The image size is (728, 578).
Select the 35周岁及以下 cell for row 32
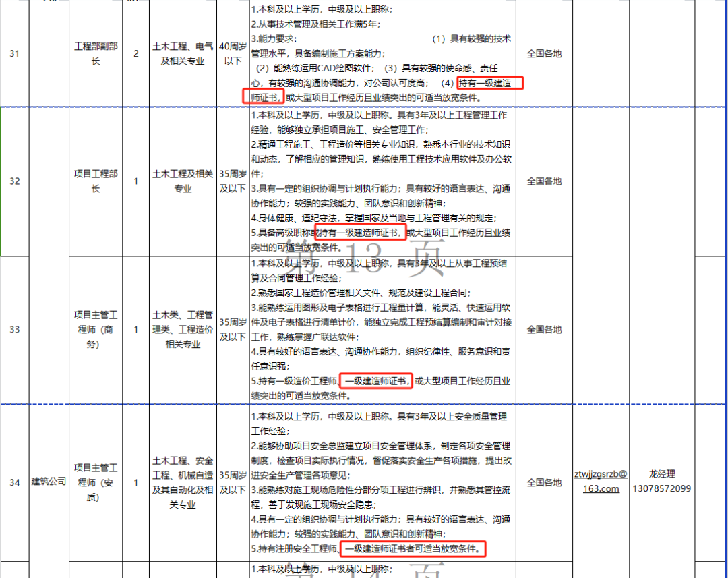click(x=233, y=181)
